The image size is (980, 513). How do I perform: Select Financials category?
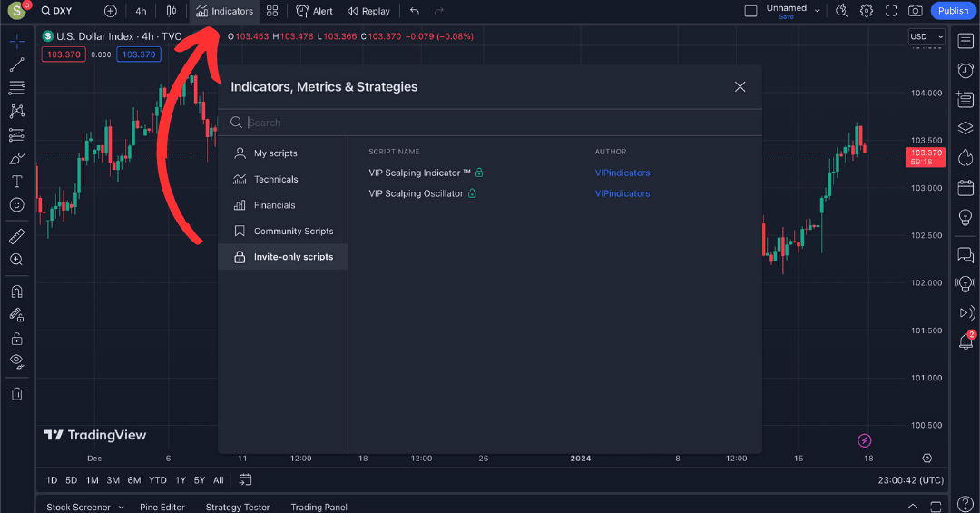pyautogui.click(x=283, y=205)
